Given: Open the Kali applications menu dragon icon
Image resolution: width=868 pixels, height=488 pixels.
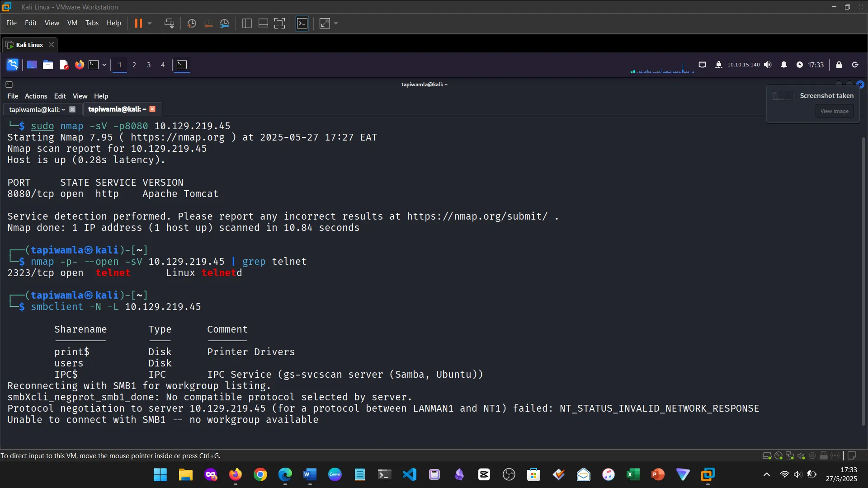Looking at the screenshot, I should coord(12,65).
